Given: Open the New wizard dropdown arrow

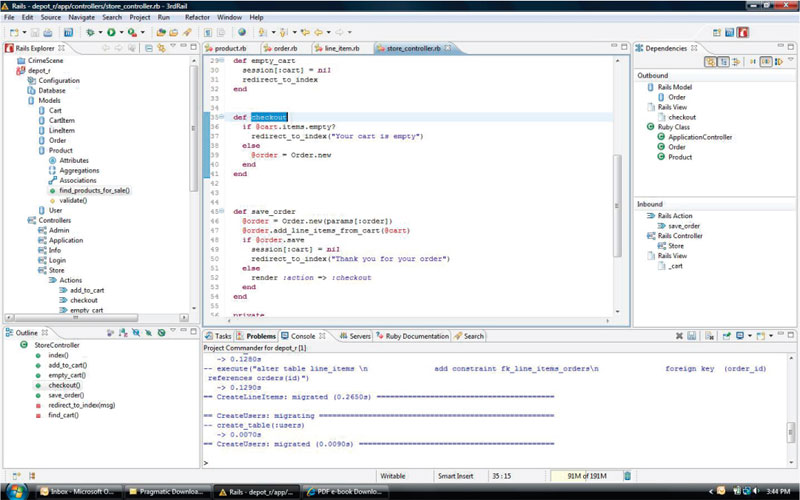Looking at the screenshot, I should point(24,33).
